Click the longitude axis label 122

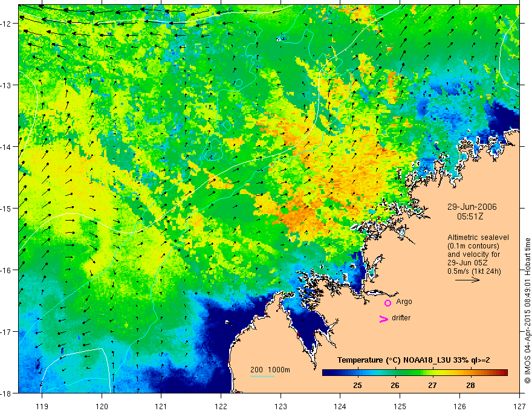point(221,406)
